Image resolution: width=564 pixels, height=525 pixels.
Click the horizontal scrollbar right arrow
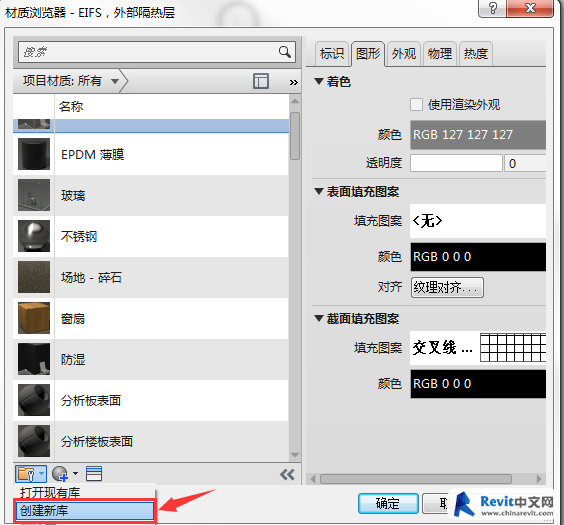pos(538,479)
